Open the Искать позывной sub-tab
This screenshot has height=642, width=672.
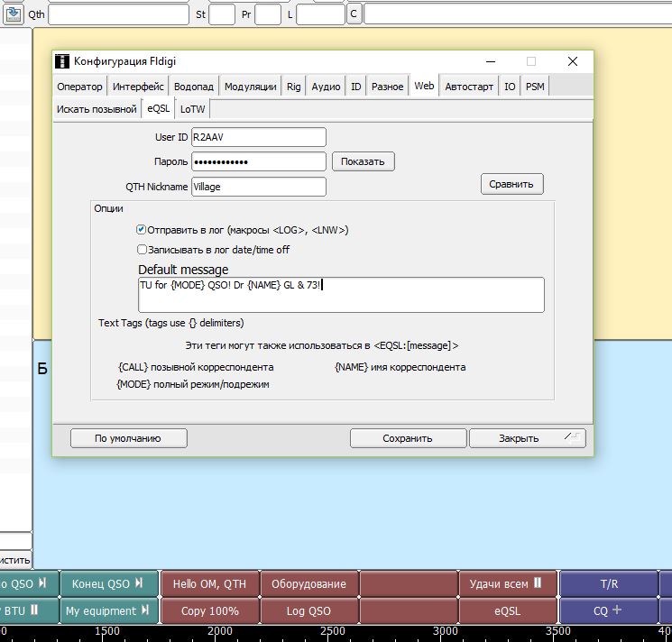point(97,109)
